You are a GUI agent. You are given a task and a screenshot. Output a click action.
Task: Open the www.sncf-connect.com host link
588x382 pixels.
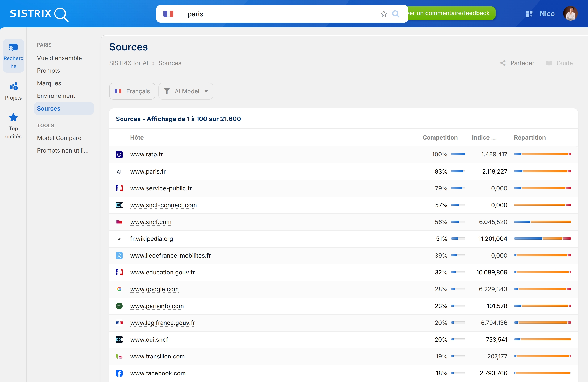(x=164, y=205)
